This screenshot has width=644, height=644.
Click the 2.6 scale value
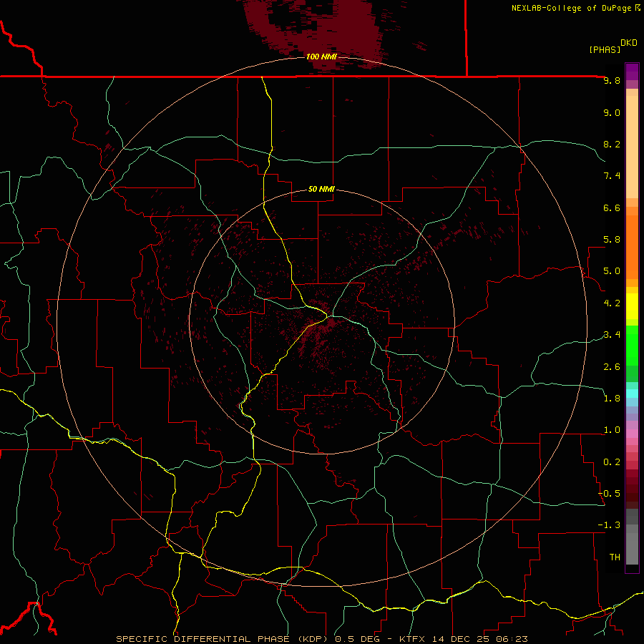point(612,367)
